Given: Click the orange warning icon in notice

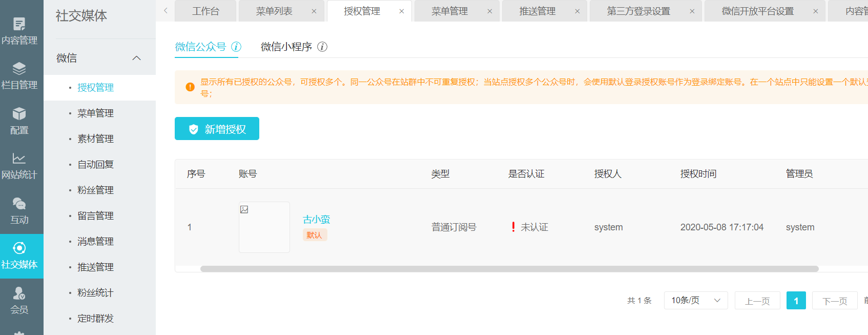Looking at the screenshot, I should (x=190, y=87).
